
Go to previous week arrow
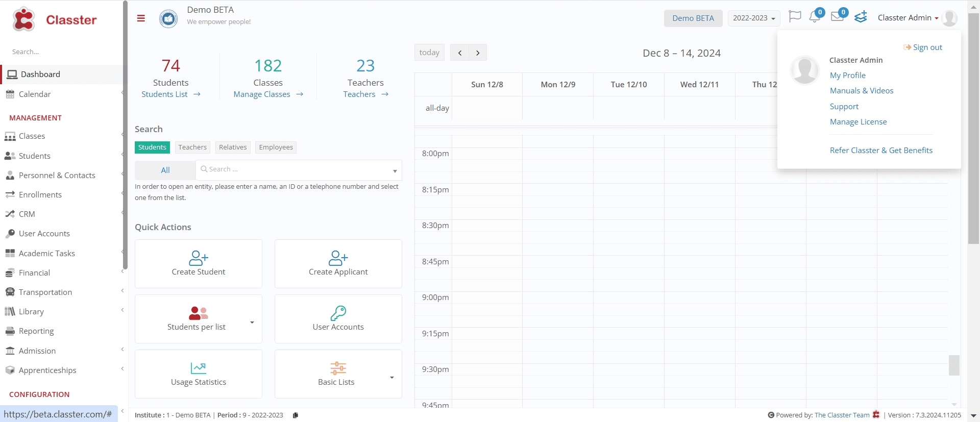[459, 53]
